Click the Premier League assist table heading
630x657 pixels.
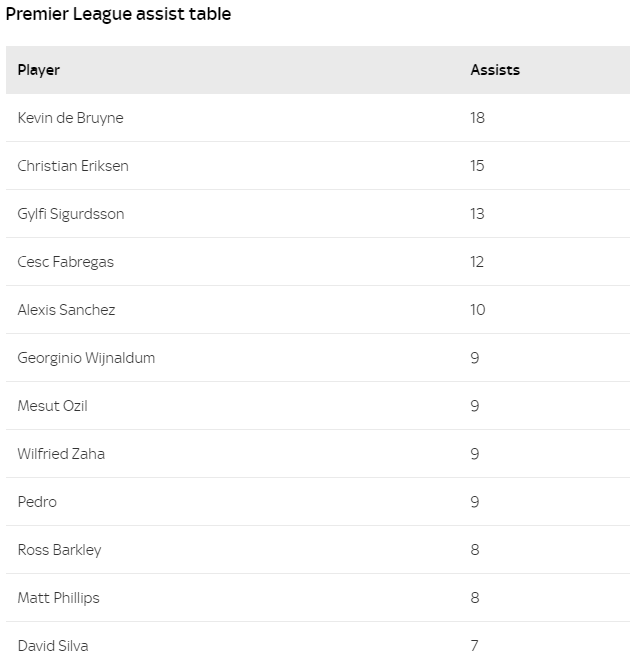(x=118, y=15)
